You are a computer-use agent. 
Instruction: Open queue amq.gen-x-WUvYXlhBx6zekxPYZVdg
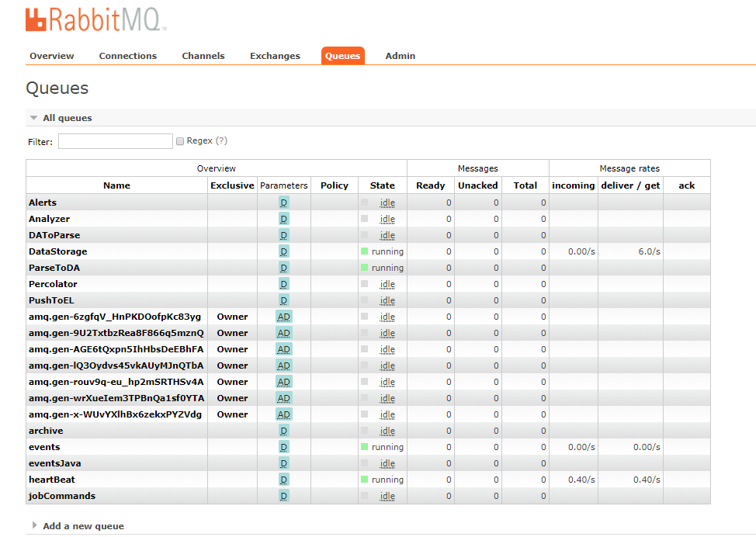click(x=115, y=414)
